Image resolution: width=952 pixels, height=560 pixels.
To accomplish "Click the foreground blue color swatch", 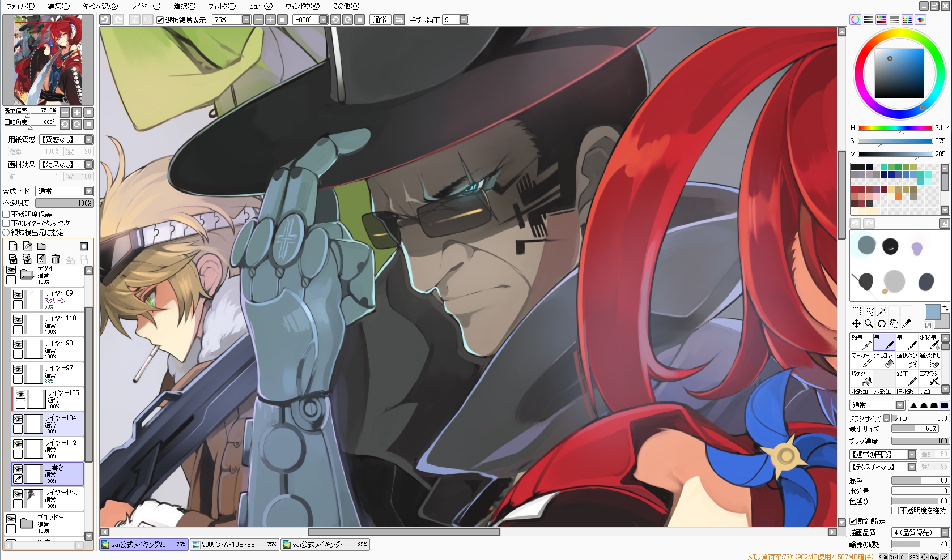I will [932, 312].
